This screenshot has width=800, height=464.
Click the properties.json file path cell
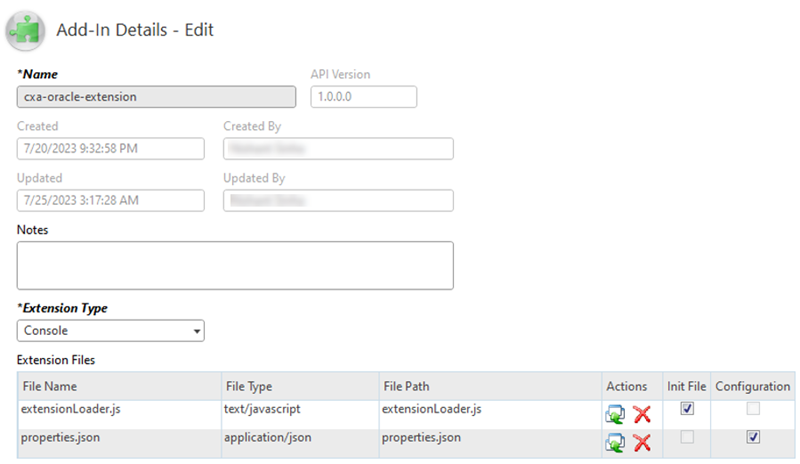pos(490,443)
